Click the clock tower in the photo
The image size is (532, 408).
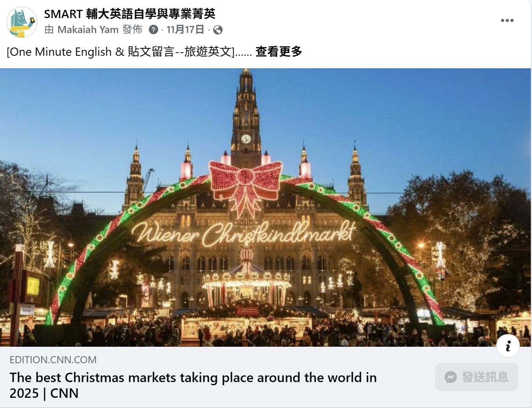tap(246, 118)
